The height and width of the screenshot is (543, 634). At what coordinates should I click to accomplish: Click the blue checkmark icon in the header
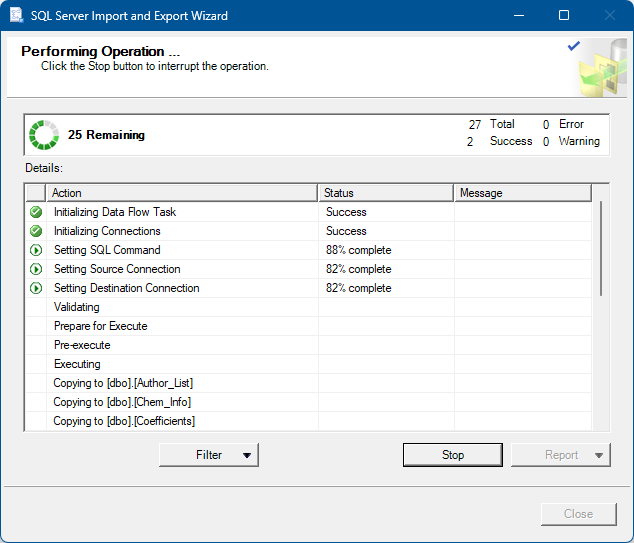click(574, 46)
